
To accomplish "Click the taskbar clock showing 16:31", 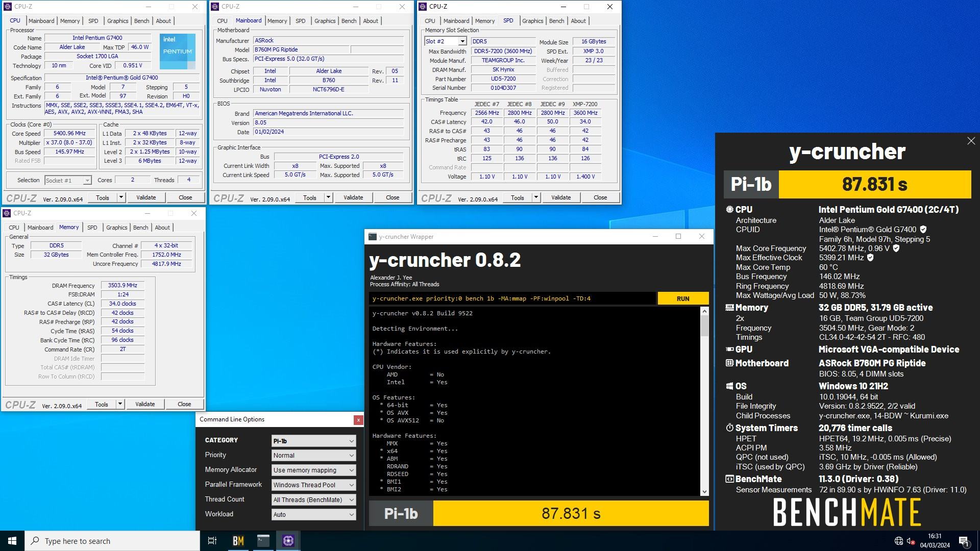I will (x=935, y=541).
